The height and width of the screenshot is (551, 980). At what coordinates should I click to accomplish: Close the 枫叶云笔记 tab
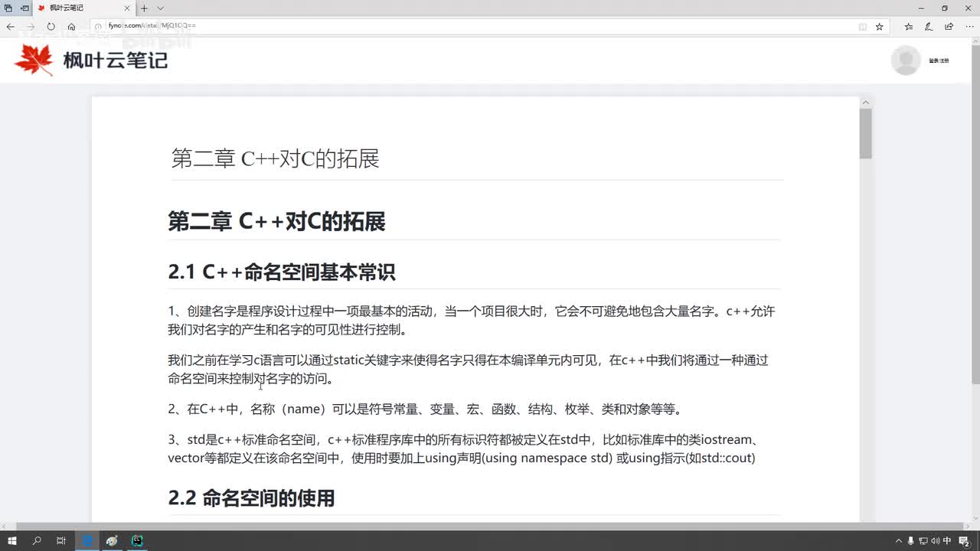tap(129, 8)
